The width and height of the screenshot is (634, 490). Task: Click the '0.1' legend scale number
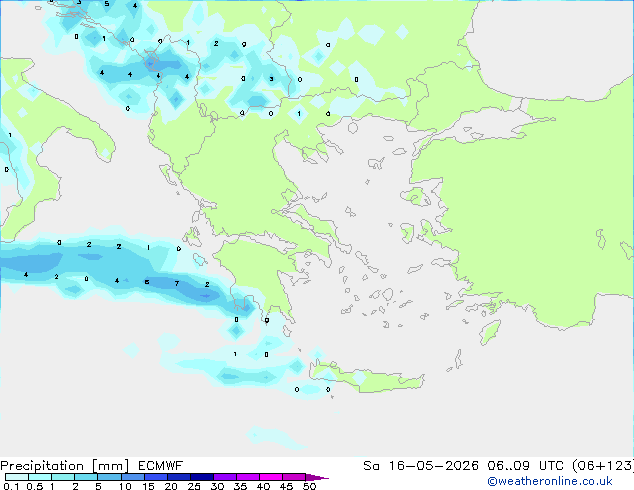pyautogui.click(x=11, y=486)
